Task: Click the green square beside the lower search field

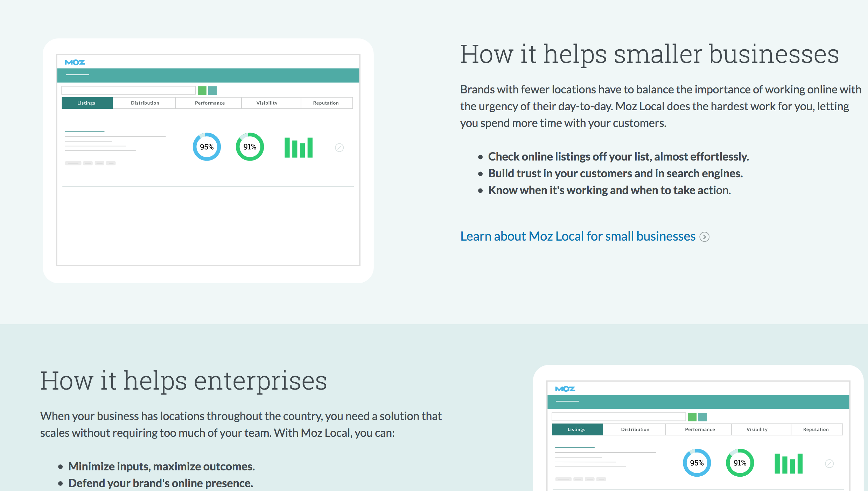Action: coord(692,417)
